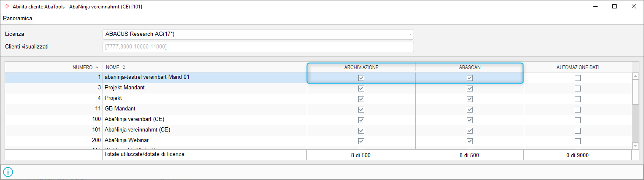The image size is (644, 180).
Task: Enable Automazione dati for AbaNinja Webinar
Action: point(578,141)
